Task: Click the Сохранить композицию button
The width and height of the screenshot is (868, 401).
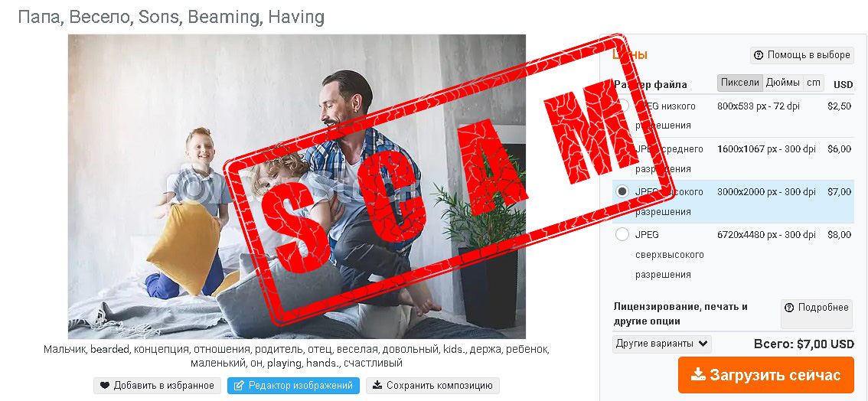Action: [433, 386]
